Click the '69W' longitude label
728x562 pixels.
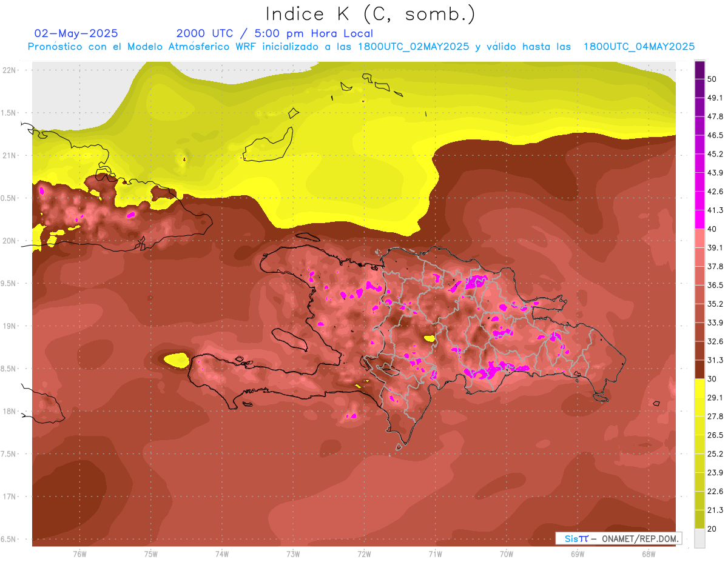(578, 554)
